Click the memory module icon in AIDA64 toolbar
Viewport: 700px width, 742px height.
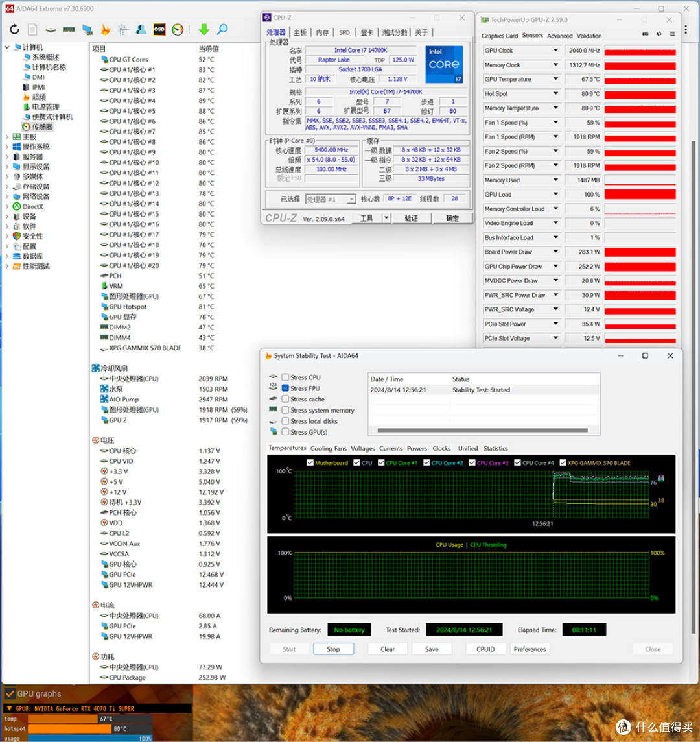[69, 29]
